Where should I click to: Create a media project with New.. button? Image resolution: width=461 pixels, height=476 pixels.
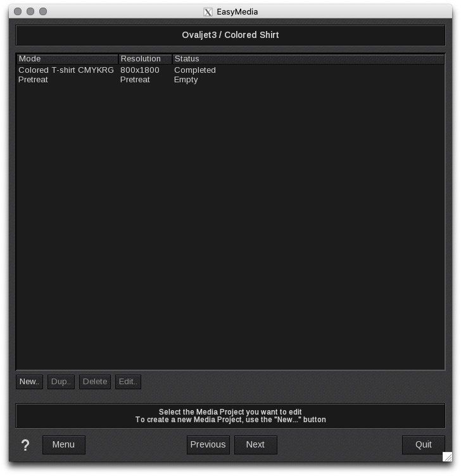tap(29, 382)
